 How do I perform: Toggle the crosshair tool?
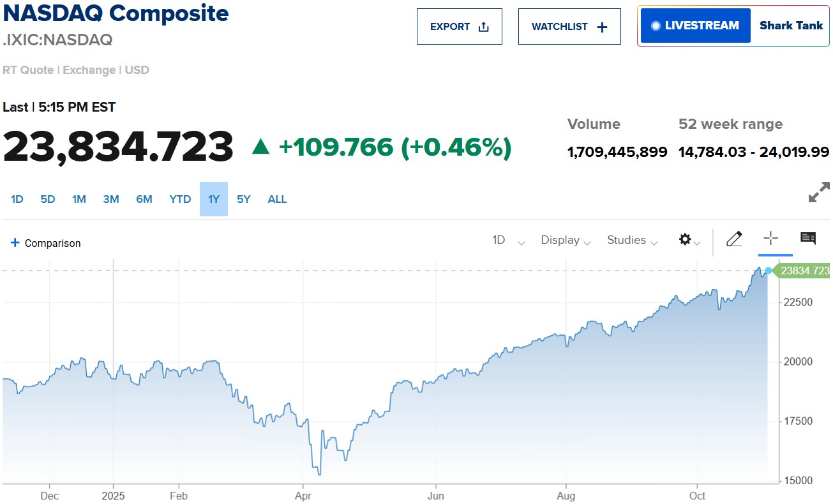770,239
